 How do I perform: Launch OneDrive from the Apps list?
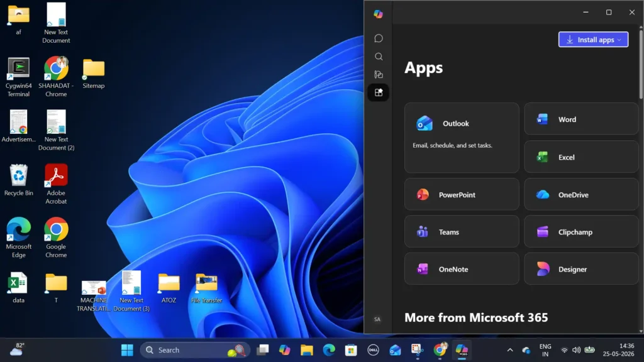click(x=581, y=195)
